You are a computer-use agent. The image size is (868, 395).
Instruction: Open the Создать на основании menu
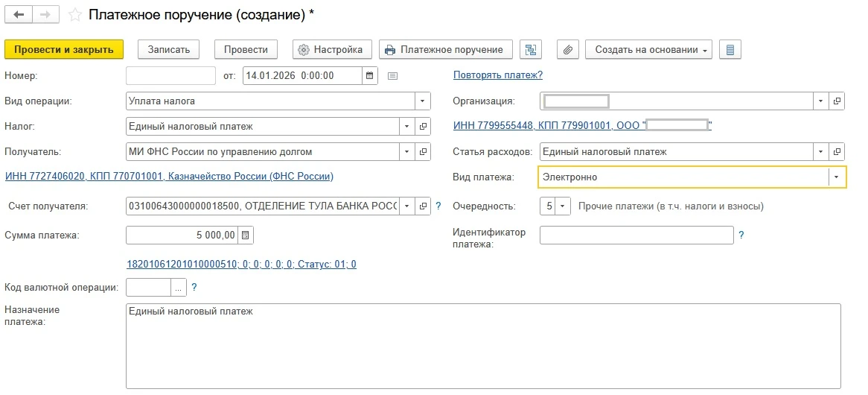point(648,50)
